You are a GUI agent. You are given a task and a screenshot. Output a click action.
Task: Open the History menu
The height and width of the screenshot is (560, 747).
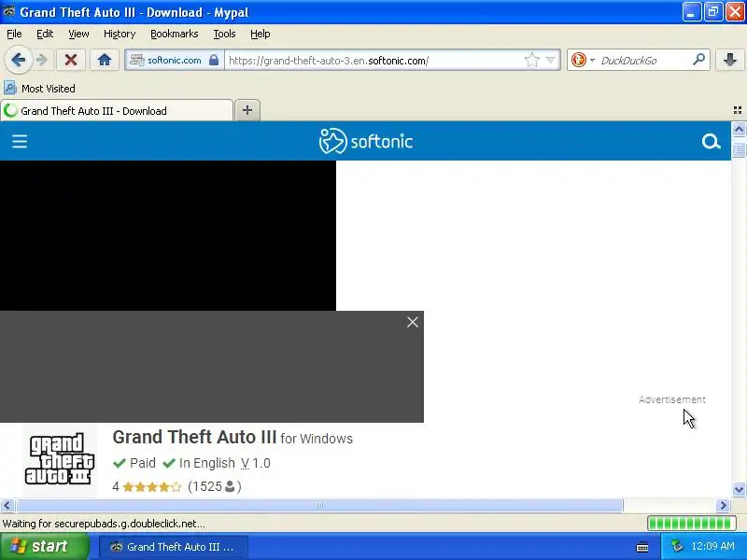[120, 34]
